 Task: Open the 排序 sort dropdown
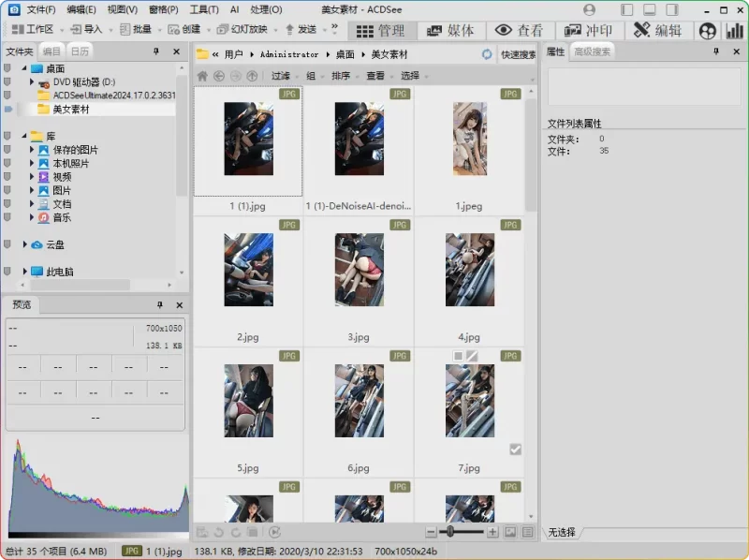coord(342,76)
